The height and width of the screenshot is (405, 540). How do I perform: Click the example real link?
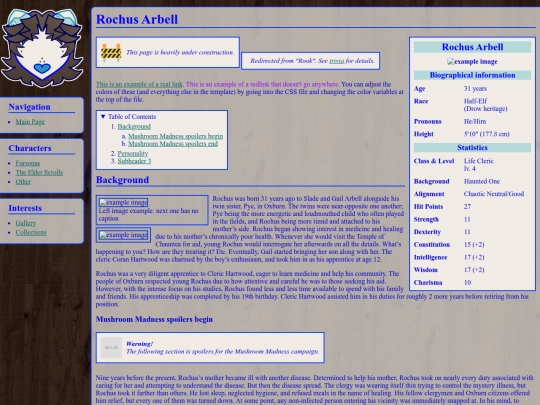[139, 84]
